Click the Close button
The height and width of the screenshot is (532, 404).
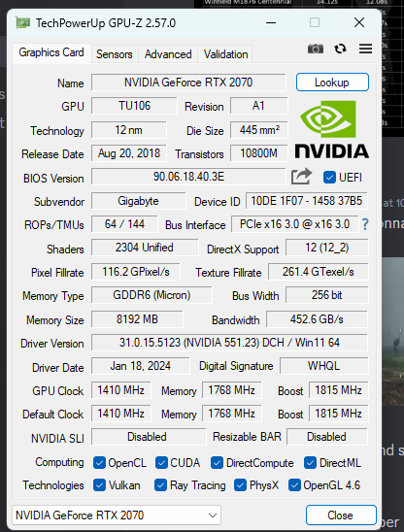click(341, 515)
